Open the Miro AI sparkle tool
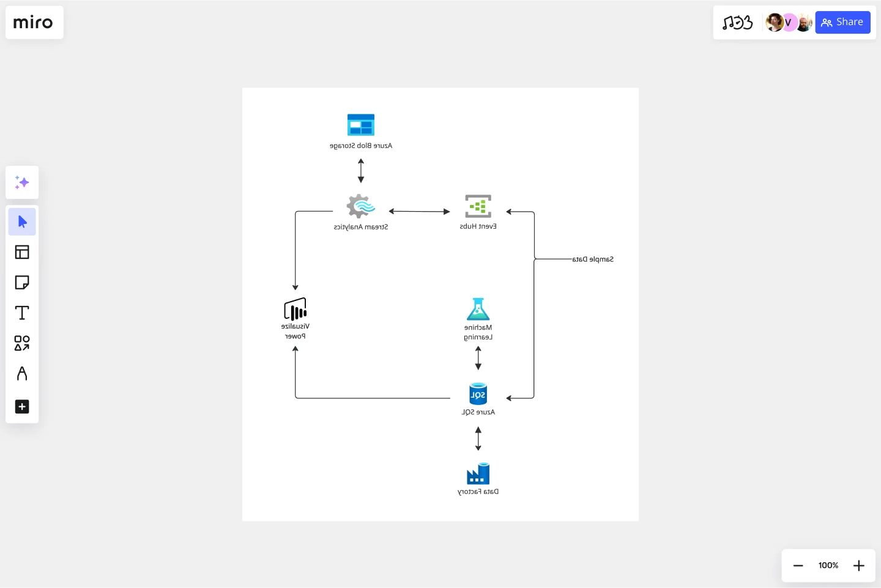881x588 pixels. [x=22, y=182]
